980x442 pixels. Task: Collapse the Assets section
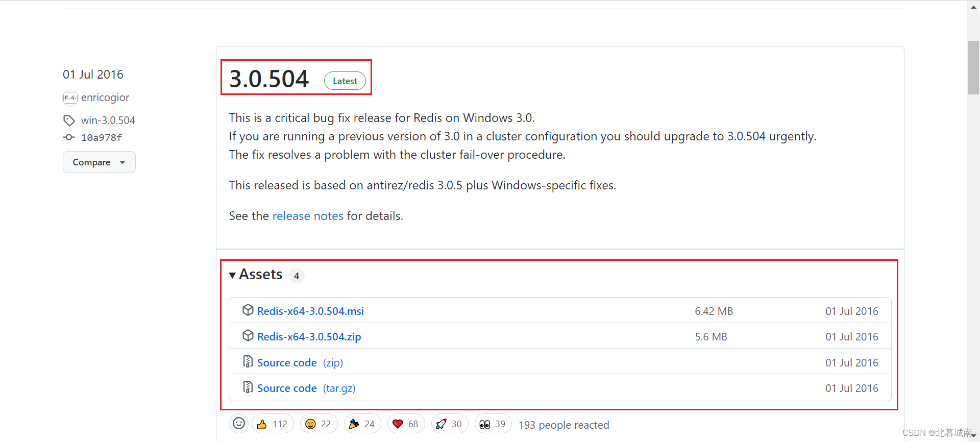(256, 275)
